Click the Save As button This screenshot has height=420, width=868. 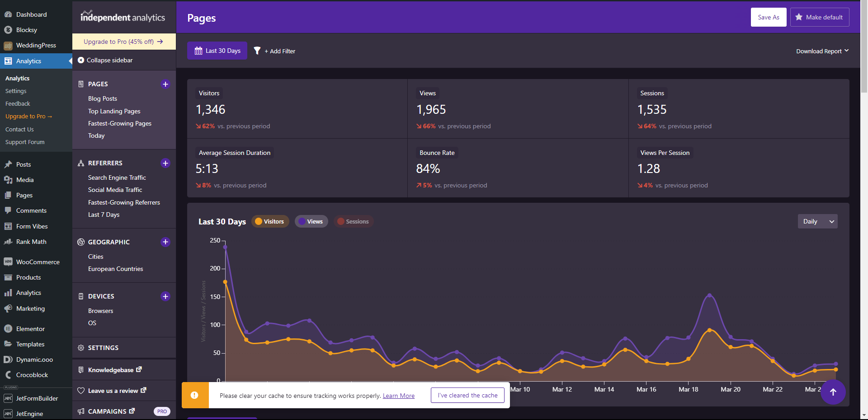pos(768,17)
